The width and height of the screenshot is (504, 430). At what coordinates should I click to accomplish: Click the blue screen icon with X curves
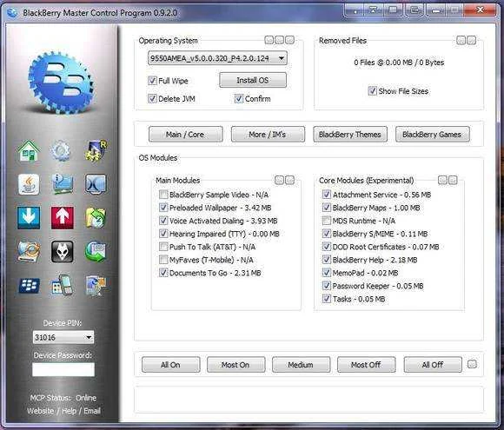point(96,184)
